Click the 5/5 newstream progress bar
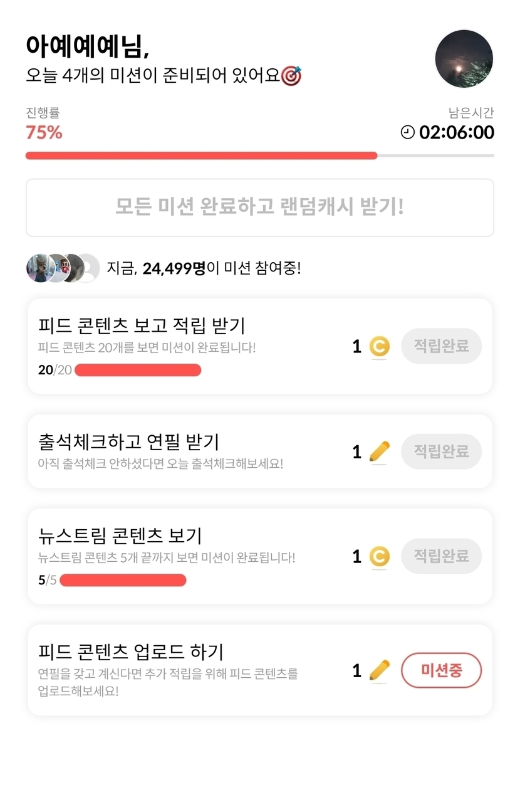Viewport: 520px width, 812px height. [x=123, y=580]
